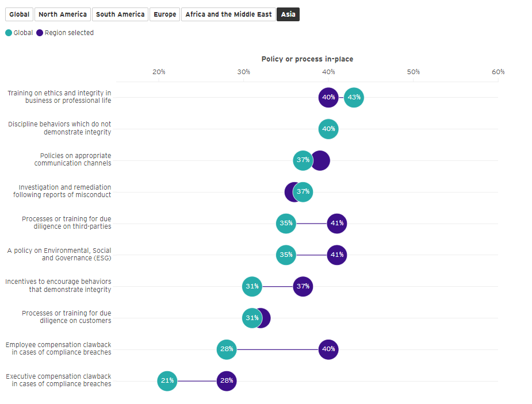Click 21% Global executive clawback data point
Viewport: 532px width, 404px height.
[x=167, y=380]
